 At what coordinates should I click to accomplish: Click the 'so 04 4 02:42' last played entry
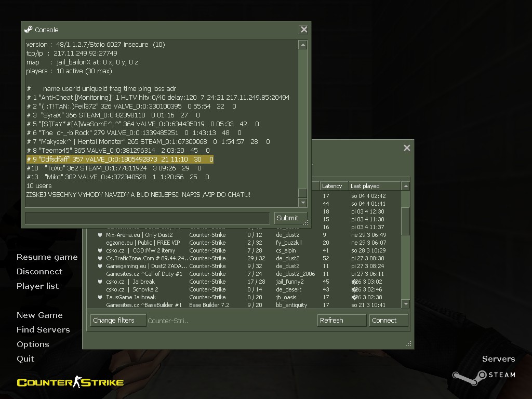coord(368,196)
